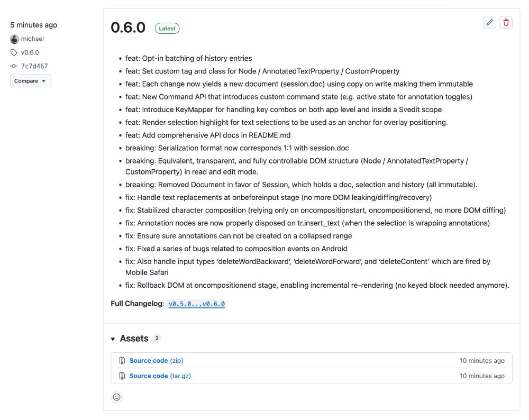Image resolution: width=529 pixels, height=420 pixels.
Task: Open the v0.5.0...v0.6.0 changelog link
Action: pos(197,304)
